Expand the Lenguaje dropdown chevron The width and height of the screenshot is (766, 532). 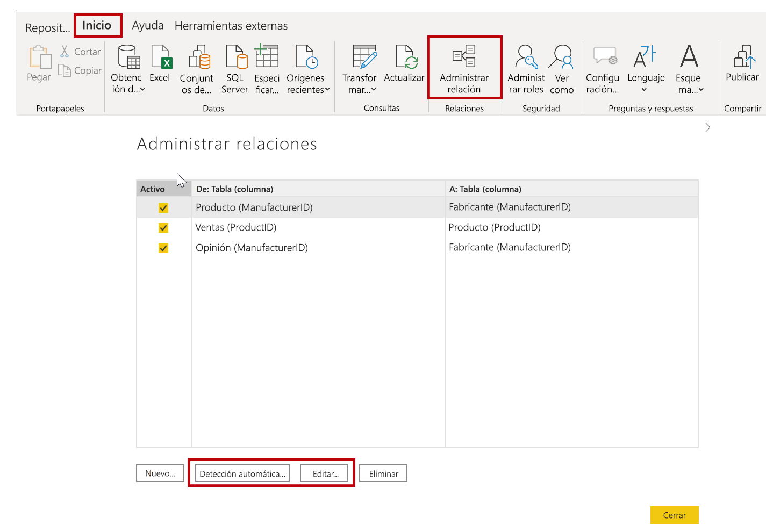coord(644,90)
